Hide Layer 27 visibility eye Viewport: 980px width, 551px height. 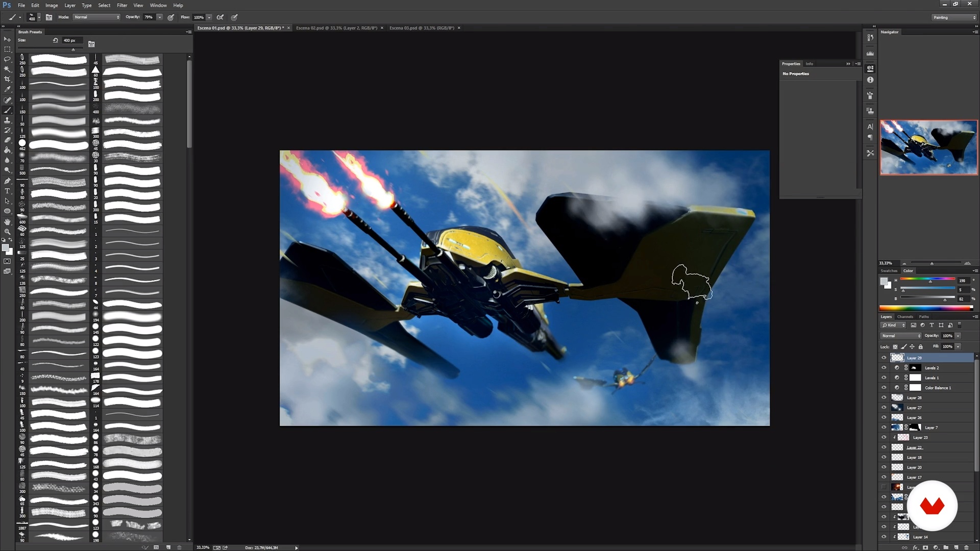pos(884,408)
